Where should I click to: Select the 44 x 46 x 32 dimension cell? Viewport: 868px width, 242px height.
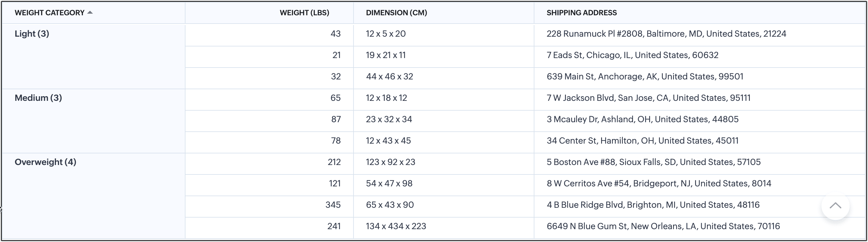pos(389,76)
